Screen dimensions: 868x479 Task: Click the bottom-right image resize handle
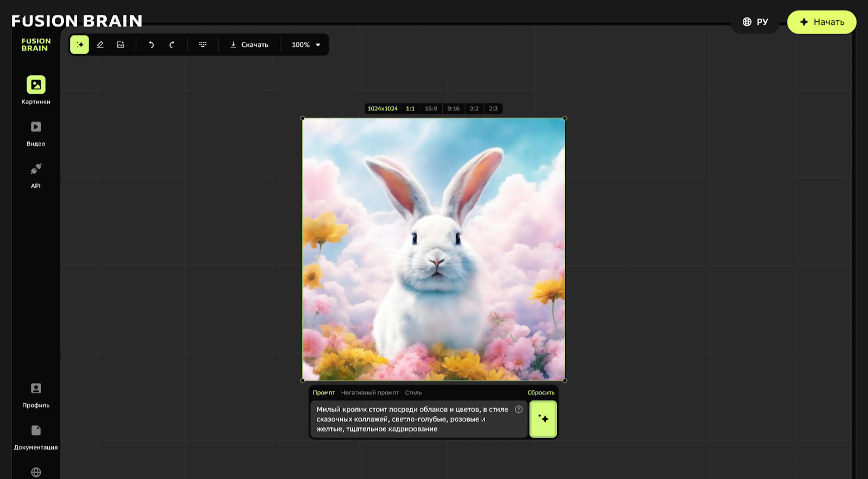565,380
